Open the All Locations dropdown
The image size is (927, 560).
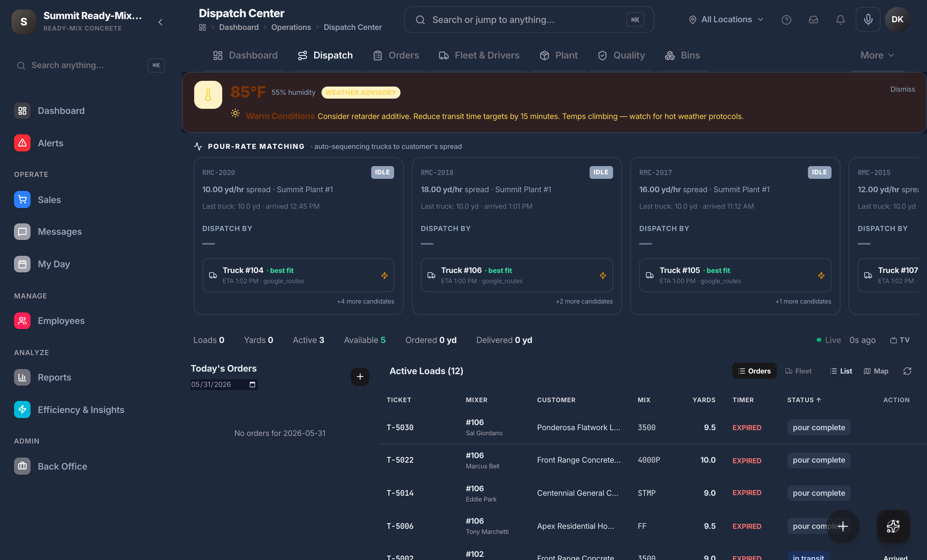point(726,19)
